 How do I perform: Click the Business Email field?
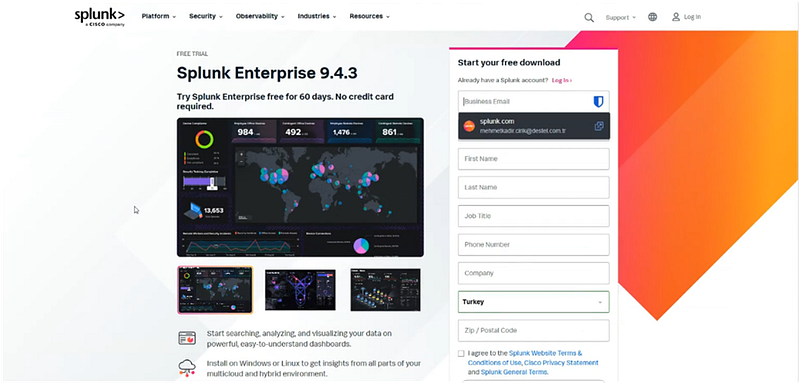pyautogui.click(x=534, y=101)
